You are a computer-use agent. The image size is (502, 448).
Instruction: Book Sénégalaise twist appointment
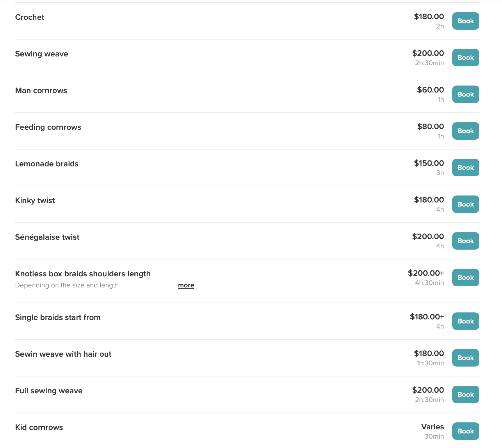click(466, 241)
